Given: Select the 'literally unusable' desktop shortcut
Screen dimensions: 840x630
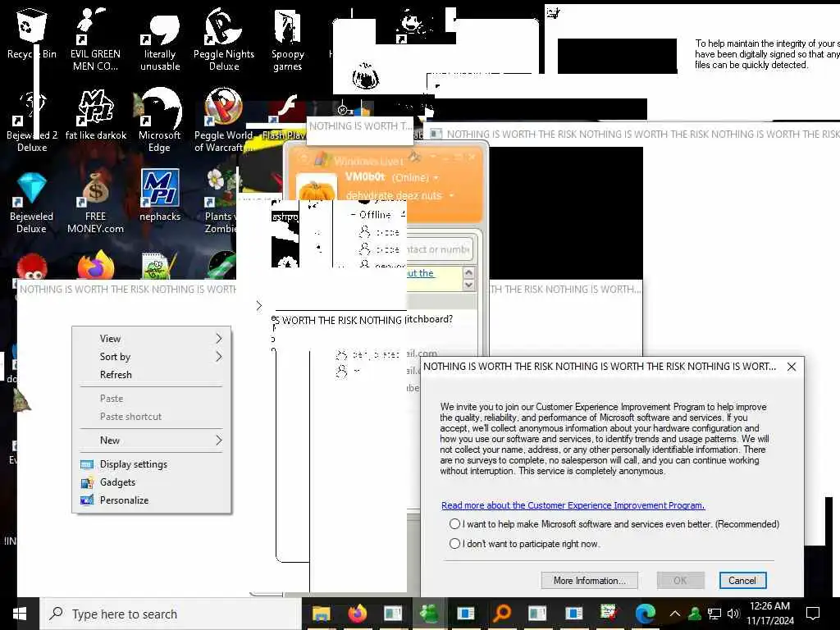Looking at the screenshot, I should click(x=160, y=42).
